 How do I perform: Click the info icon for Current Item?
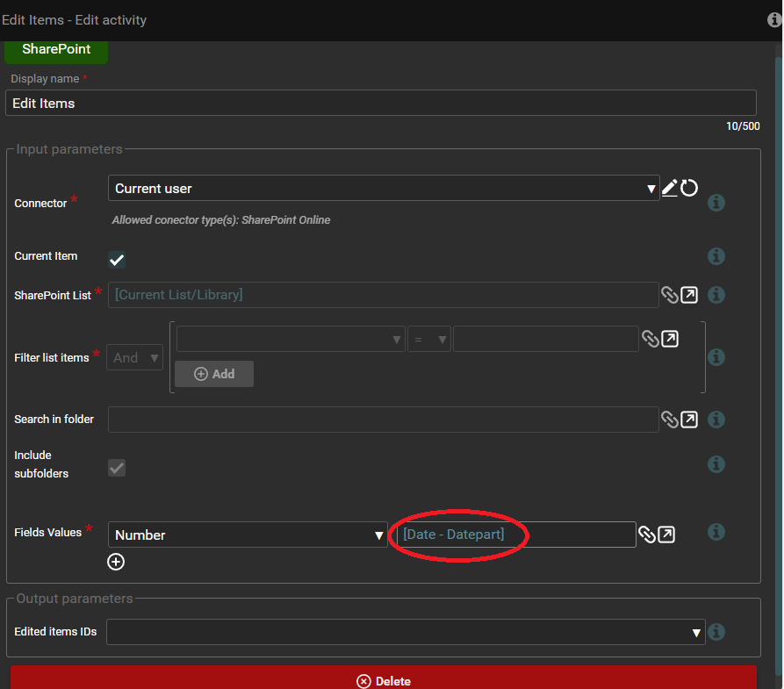tap(716, 256)
